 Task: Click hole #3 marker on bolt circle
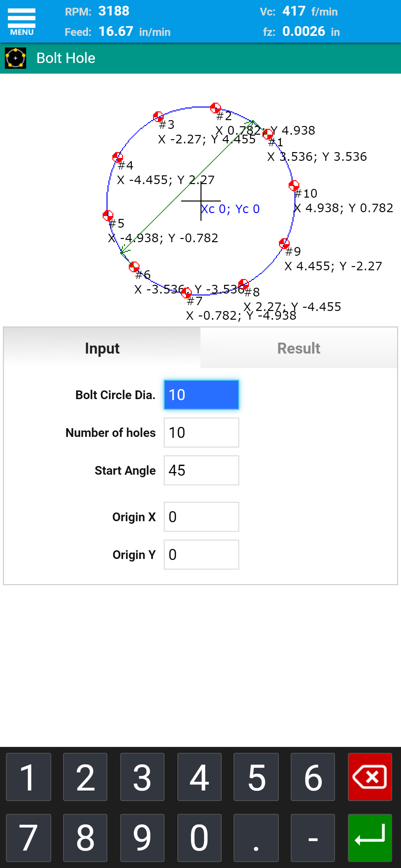point(158,117)
